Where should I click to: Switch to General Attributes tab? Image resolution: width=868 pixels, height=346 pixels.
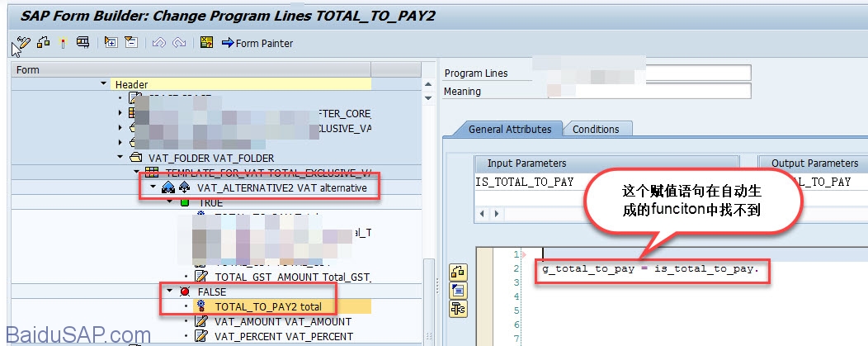pyautogui.click(x=509, y=129)
